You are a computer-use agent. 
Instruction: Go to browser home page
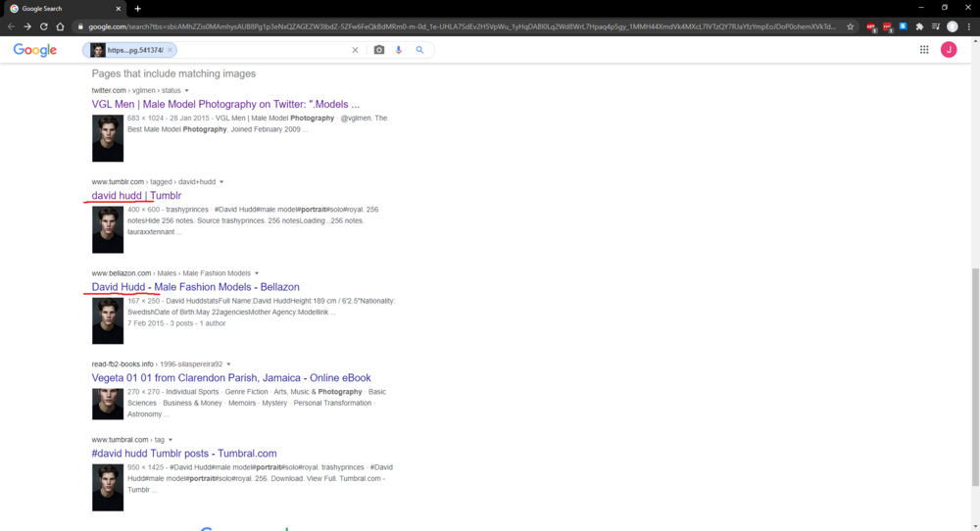[60, 26]
